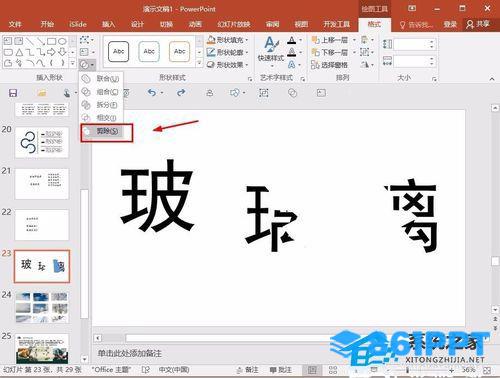Open the 插入 Insert ribbon tab
This screenshot has height=378, width=500.
pos(108,24)
